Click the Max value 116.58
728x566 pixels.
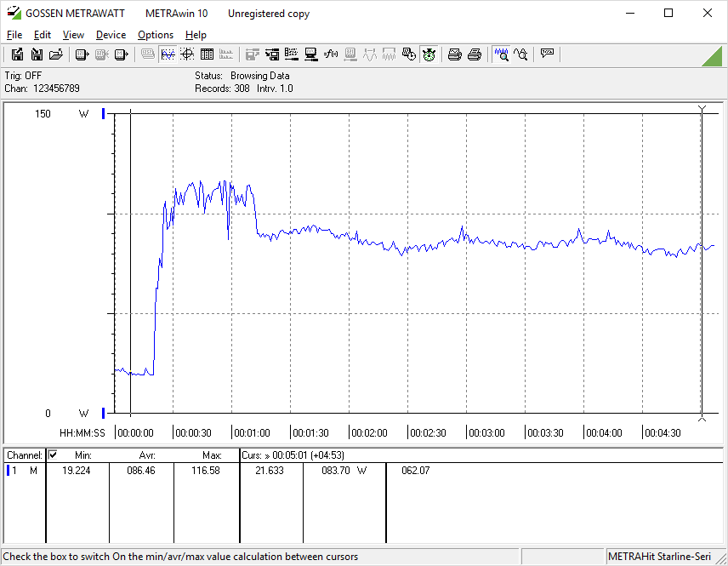206,471
